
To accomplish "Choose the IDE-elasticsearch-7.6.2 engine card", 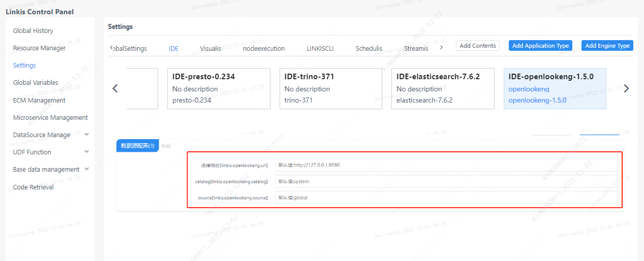I will 443,89.
